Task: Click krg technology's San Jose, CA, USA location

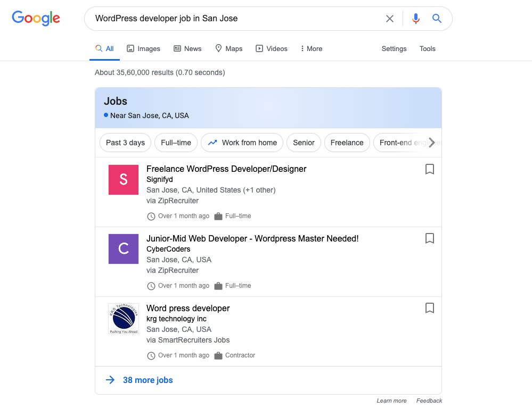Action: [179, 329]
